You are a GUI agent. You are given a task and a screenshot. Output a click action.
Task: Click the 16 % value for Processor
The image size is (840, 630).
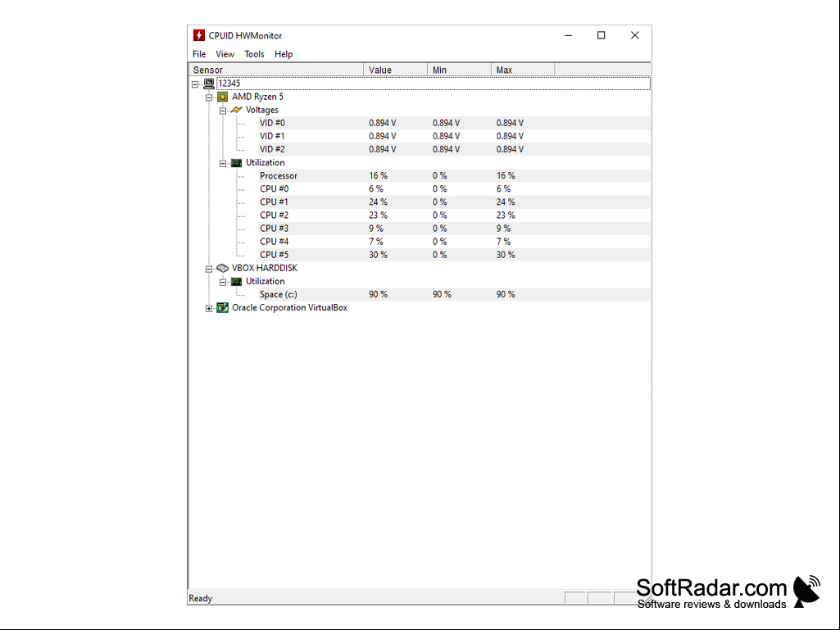(379, 175)
